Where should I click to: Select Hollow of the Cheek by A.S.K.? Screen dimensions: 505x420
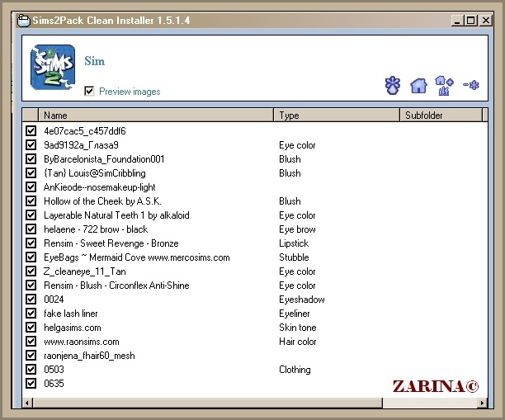[x=102, y=201]
